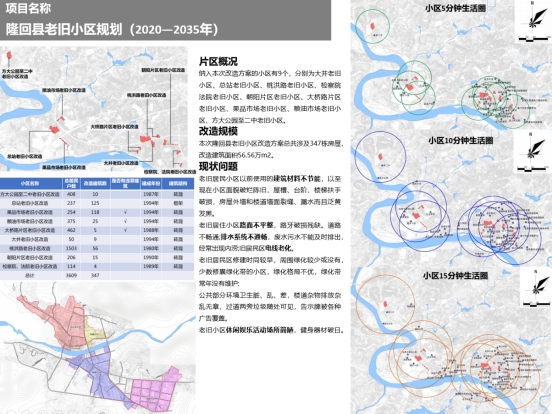
Task: Click the 大井老旧小区改造 map label
Action: click(x=121, y=163)
